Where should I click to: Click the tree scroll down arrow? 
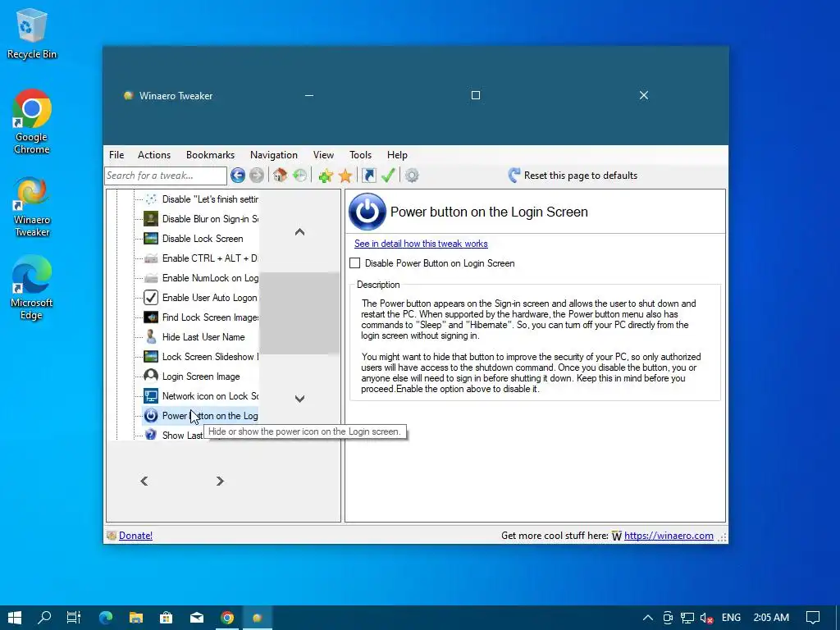pyautogui.click(x=300, y=399)
